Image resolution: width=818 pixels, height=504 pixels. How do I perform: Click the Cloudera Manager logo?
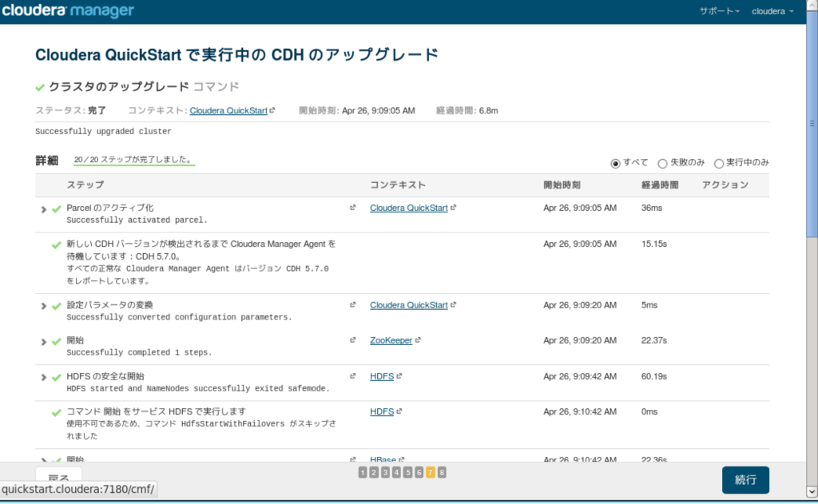(68, 10)
